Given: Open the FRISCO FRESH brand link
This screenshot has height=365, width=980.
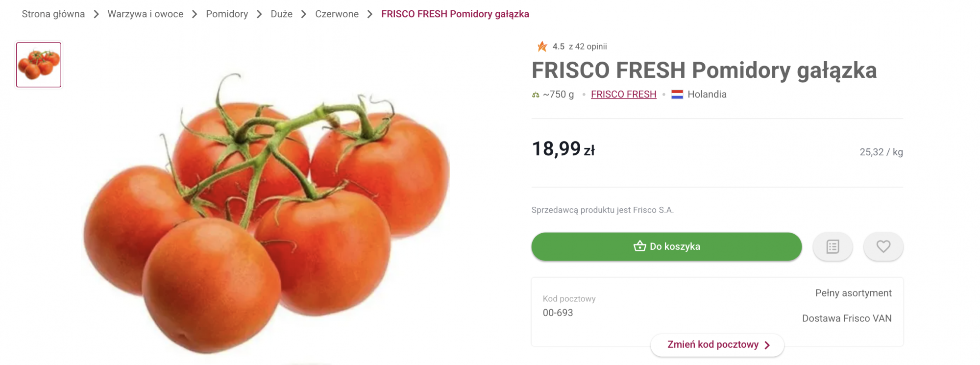Looking at the screenshot, I should click(x=623, y=95).
